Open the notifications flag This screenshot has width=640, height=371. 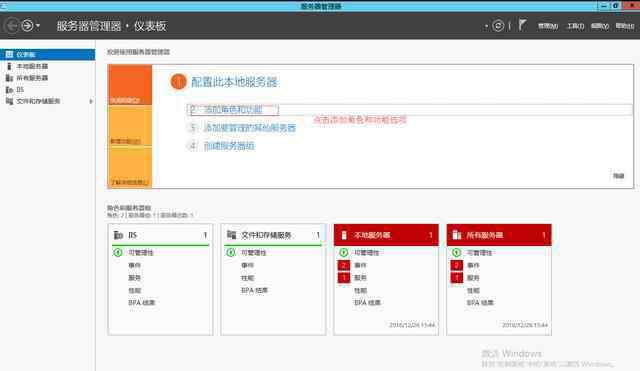tap(522, 25)
